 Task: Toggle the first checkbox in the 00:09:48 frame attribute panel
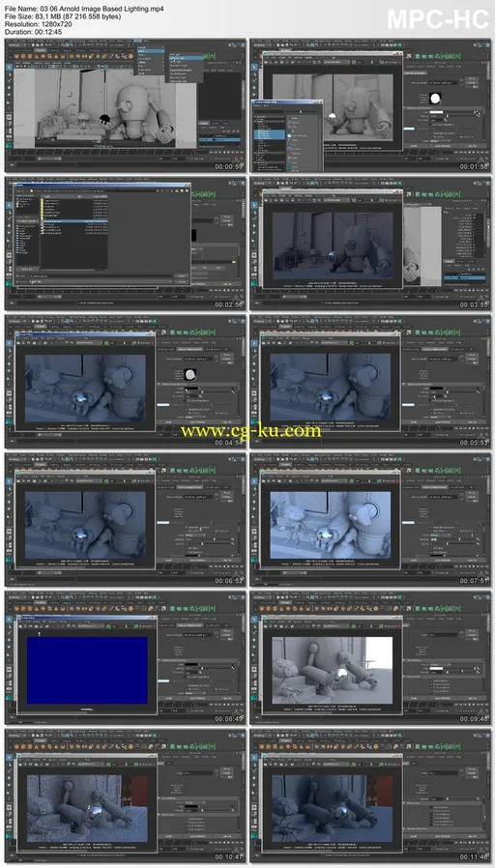coord(431,680)
